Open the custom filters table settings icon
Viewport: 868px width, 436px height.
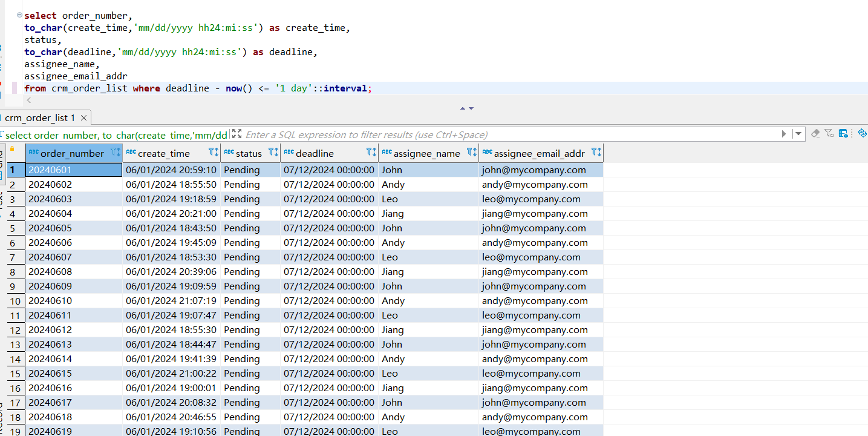844,134
